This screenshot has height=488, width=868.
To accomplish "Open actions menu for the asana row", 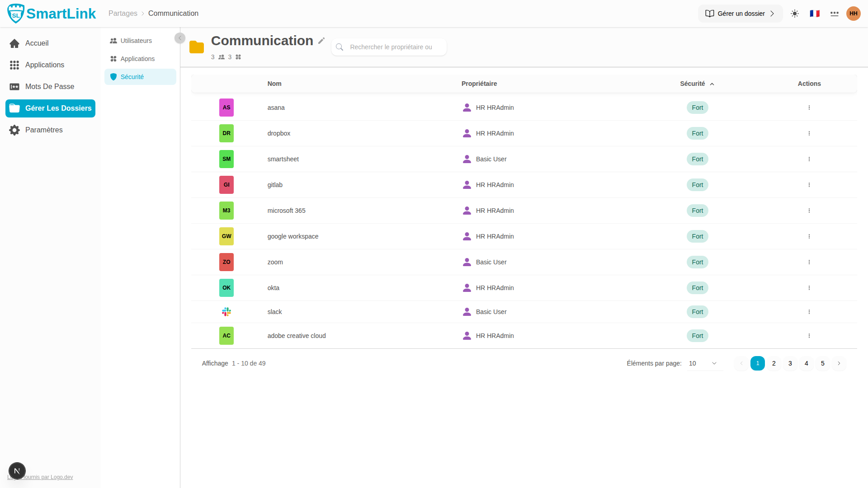I will [809, 108].
